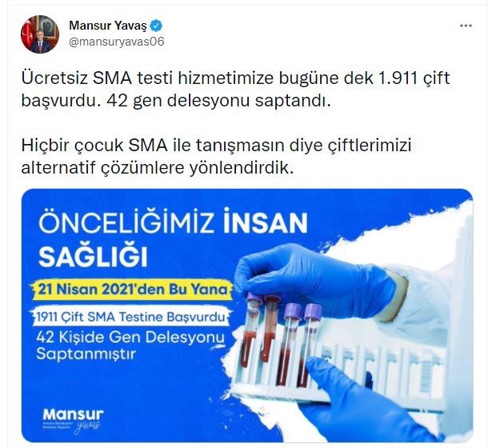The image size is (488, 448).
Task: Click the purple cap on rightmost tube
Action: (313, 311)
